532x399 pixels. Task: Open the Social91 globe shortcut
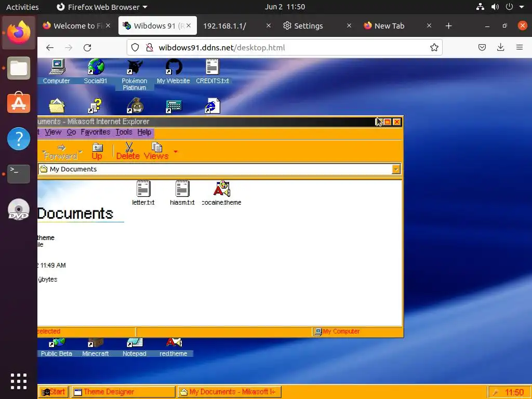coord(96,71)
